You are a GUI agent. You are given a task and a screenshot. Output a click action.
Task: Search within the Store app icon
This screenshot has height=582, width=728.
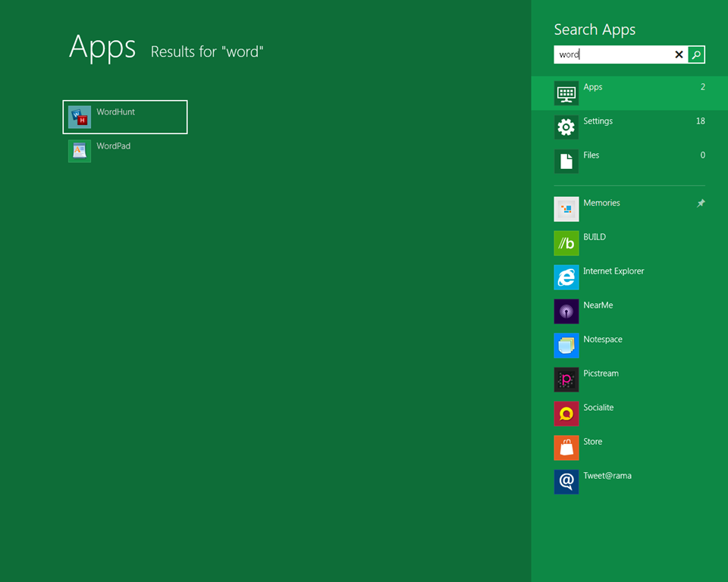pos(566,448)
